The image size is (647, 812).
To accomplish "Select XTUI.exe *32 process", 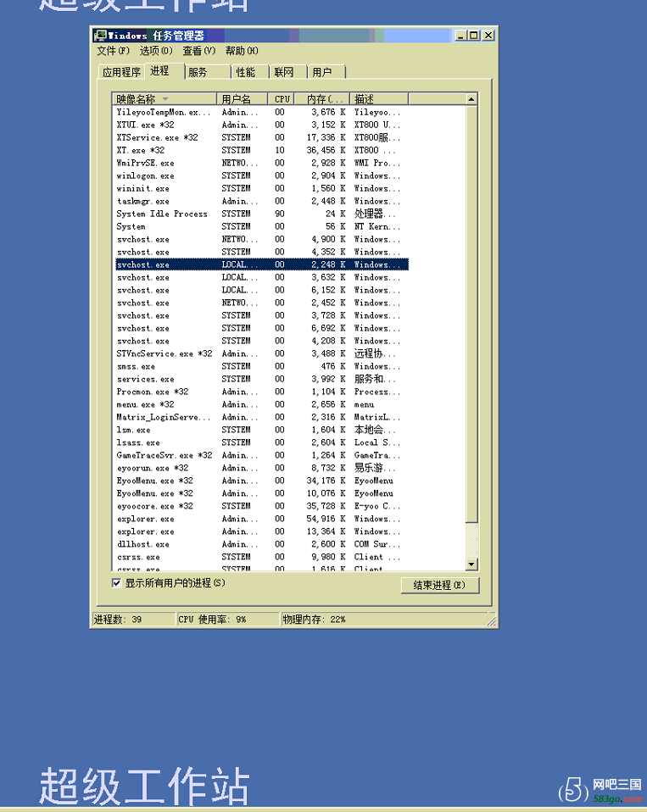I will click(x=261, y=125).
